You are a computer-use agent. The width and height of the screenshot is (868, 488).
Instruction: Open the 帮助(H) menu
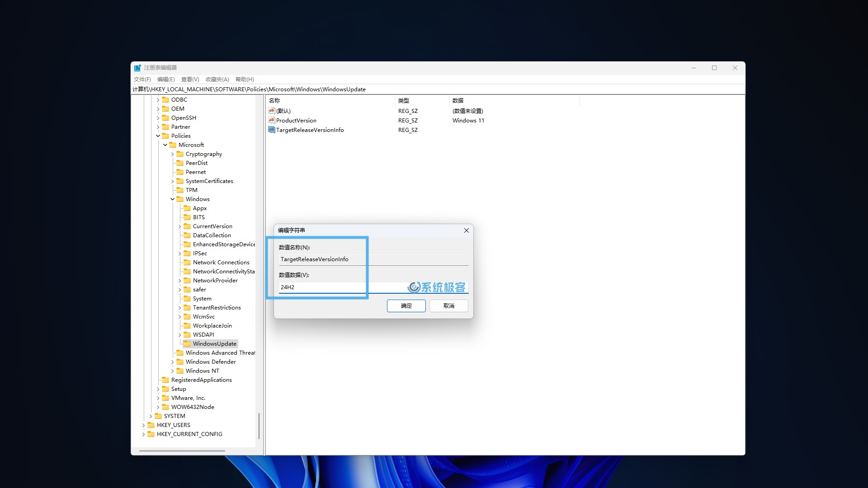245,80
